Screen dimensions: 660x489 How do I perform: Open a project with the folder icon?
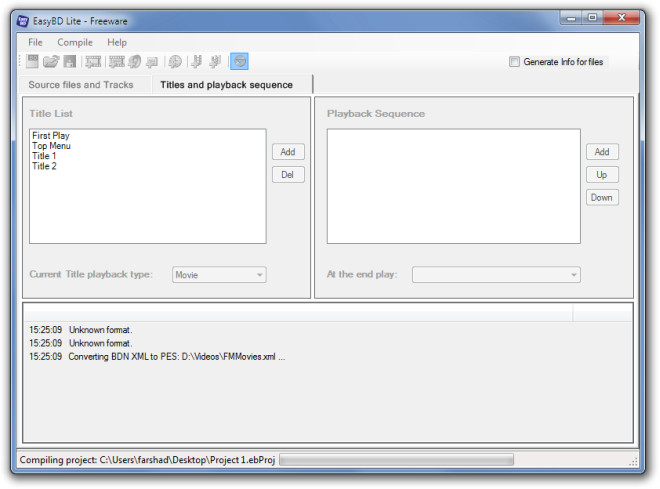[51, 61]
